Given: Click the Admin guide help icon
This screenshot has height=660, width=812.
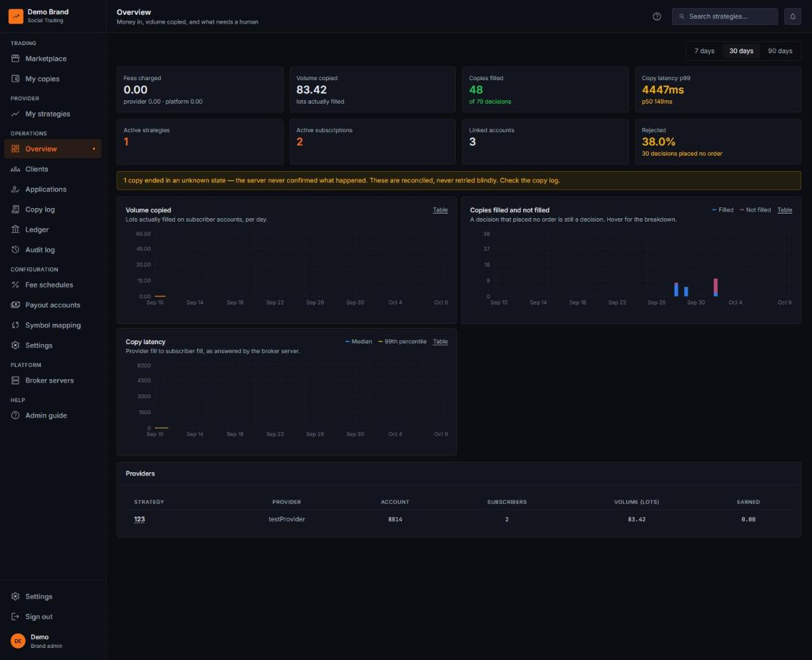Looking at the screenshot, I should pyautogui.click(x=15, y=416).
